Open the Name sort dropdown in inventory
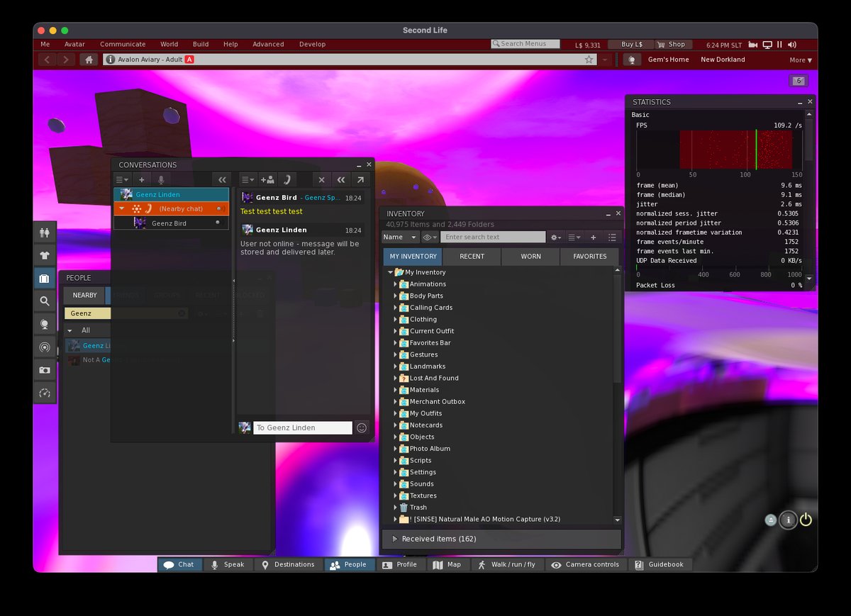The height and width of the screenshot is (616, 851). [401, 237]
